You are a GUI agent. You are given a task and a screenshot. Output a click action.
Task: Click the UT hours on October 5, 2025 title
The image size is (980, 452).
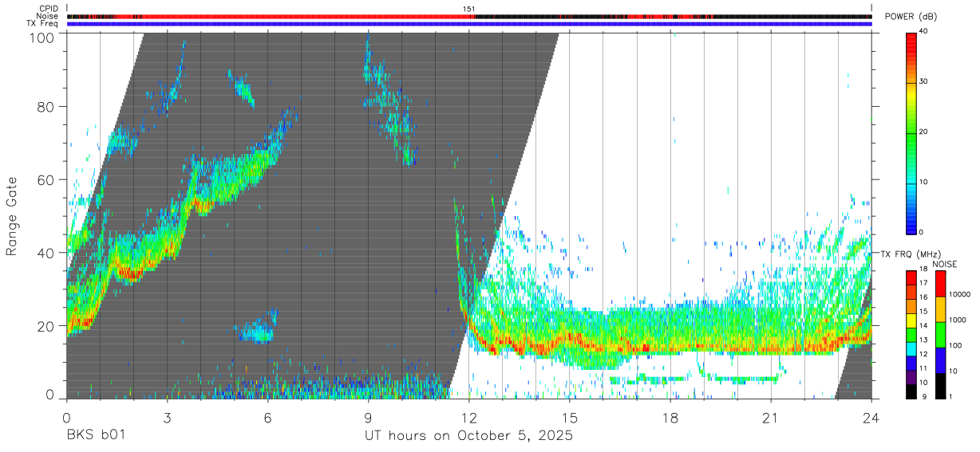coord(469,437)
